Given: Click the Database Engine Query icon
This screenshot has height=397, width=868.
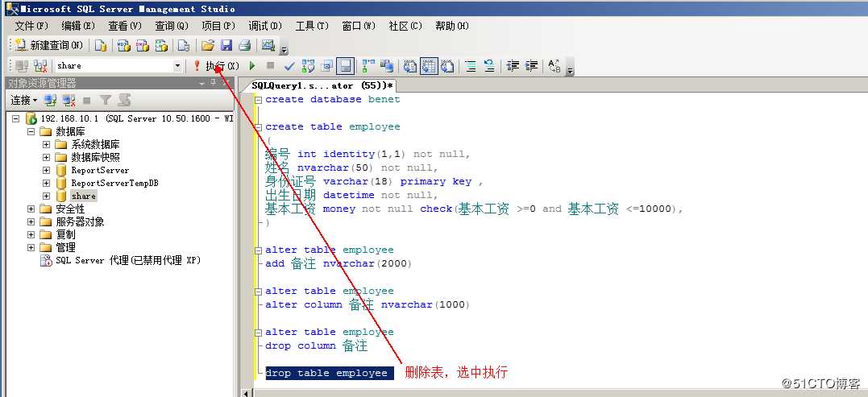Looking at the screenshot, I should point(100,45).
